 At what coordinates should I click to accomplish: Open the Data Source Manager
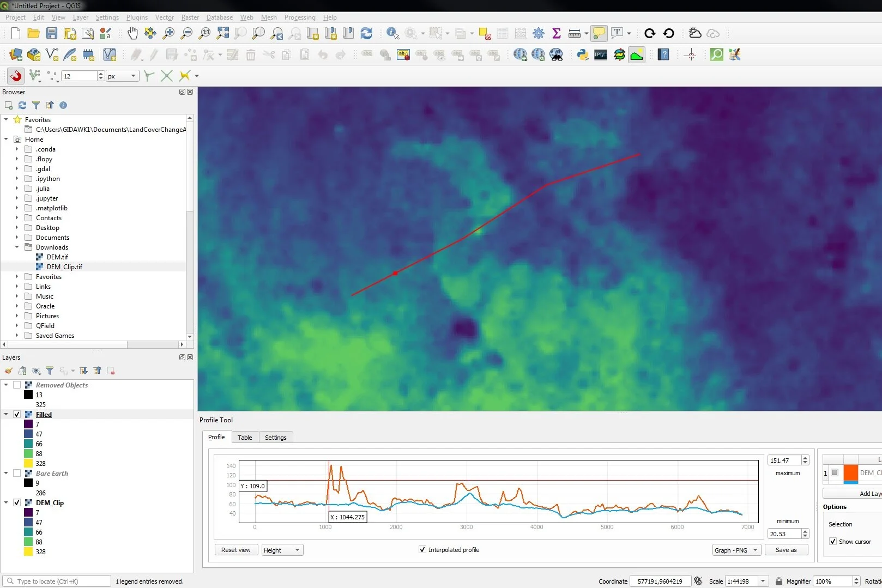[15, 54]
